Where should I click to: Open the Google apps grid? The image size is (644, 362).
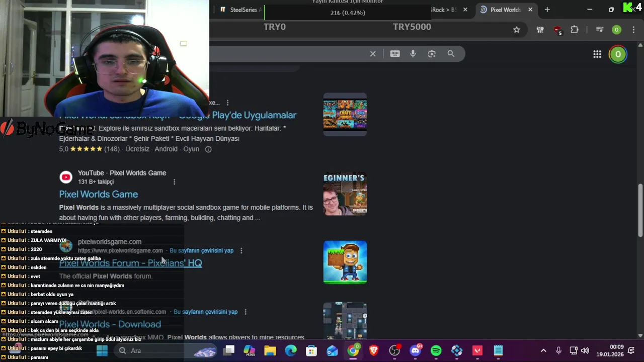[597, 54]
